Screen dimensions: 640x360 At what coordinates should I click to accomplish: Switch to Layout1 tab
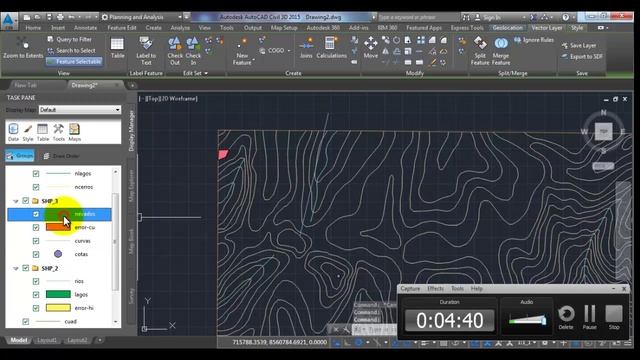[x=47, y=340]
